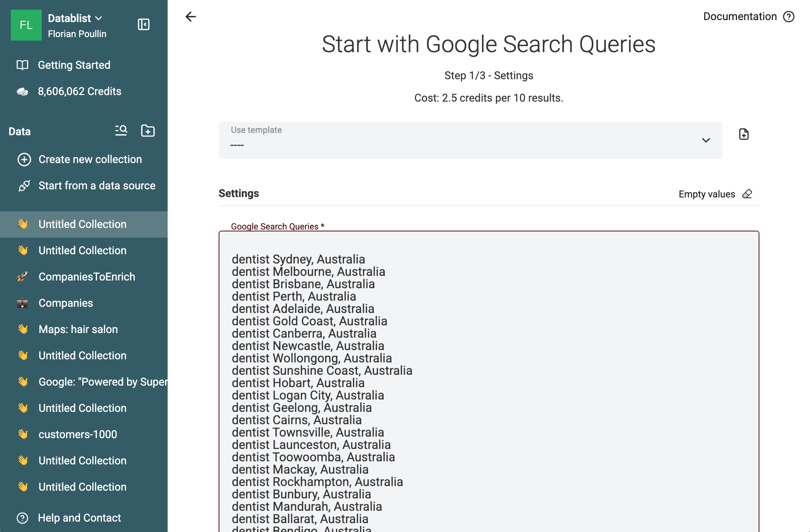The height and width of the screenshot is (532, 810).
Task: Create a new collection
Action: click(90, 159)
